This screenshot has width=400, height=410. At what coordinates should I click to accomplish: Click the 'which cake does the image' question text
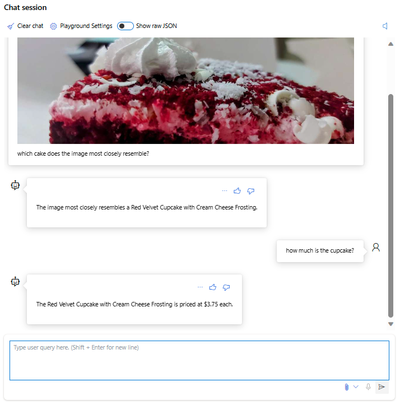(83, 154)
